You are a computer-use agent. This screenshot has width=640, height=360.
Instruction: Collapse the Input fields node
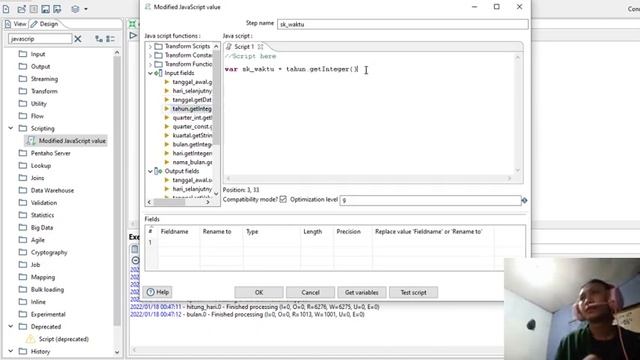point(150,73)
